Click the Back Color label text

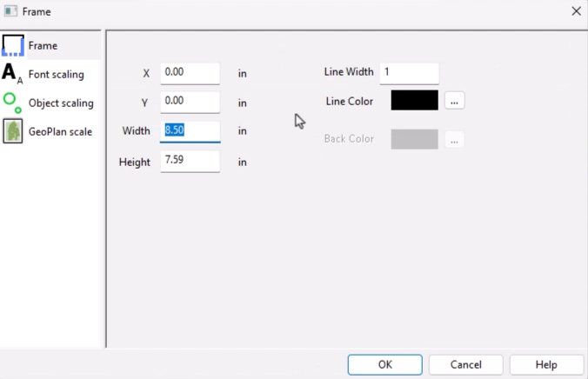(349, 139)
